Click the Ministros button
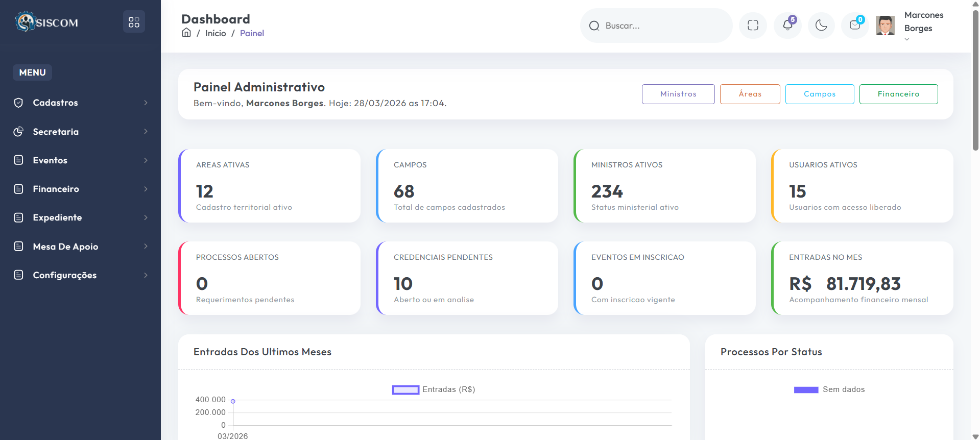This screenshot has height=440, width=980. pos(678,94)
